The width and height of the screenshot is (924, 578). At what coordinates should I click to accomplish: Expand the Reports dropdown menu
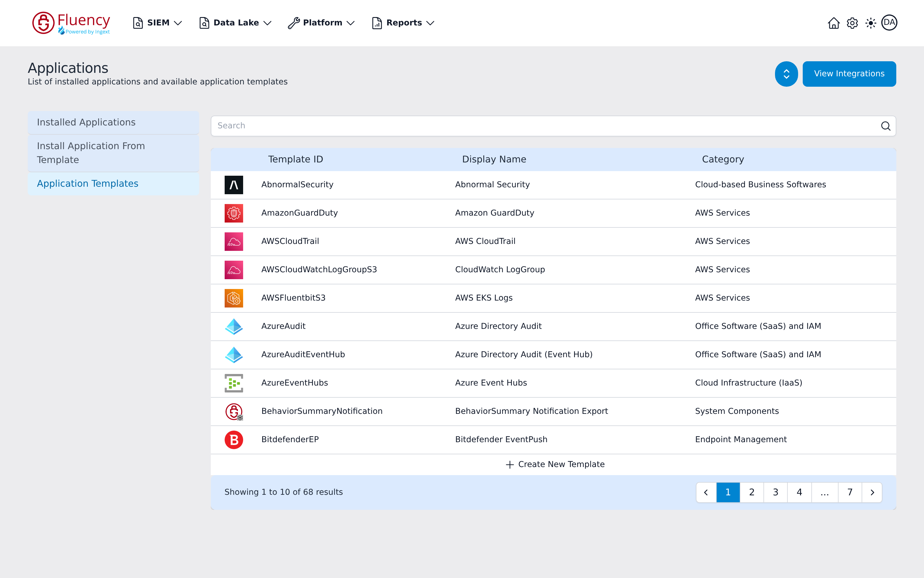(403, 23)
